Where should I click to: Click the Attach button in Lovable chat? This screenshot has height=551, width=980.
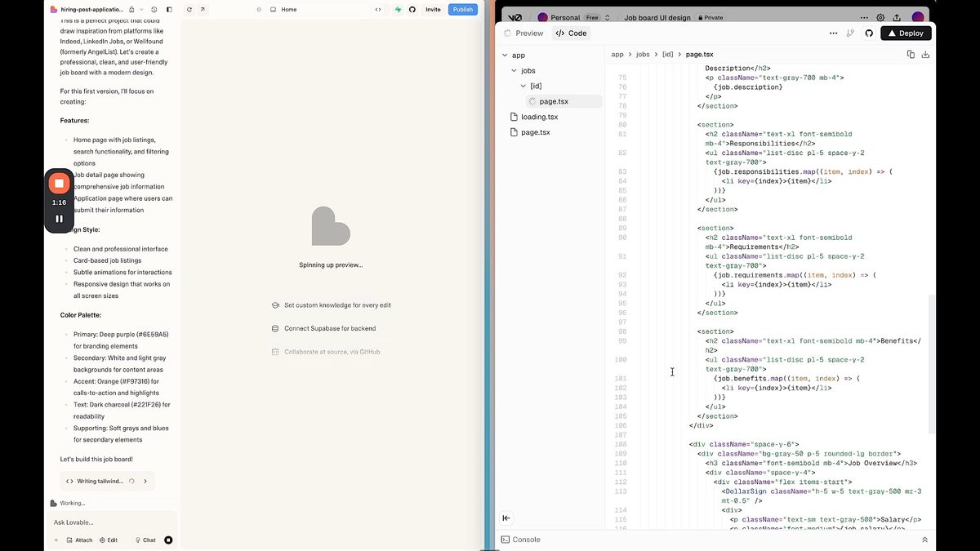[80, 540]
